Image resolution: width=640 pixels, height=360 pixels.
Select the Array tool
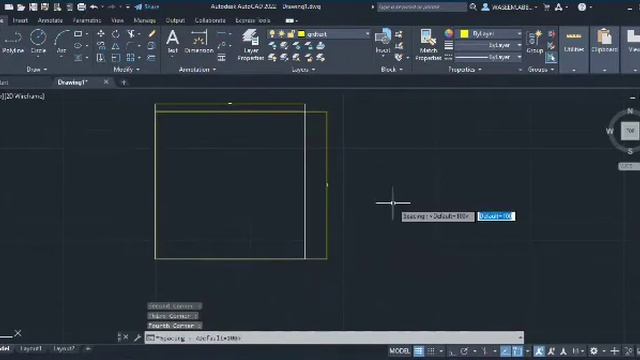tap(131, 58)
